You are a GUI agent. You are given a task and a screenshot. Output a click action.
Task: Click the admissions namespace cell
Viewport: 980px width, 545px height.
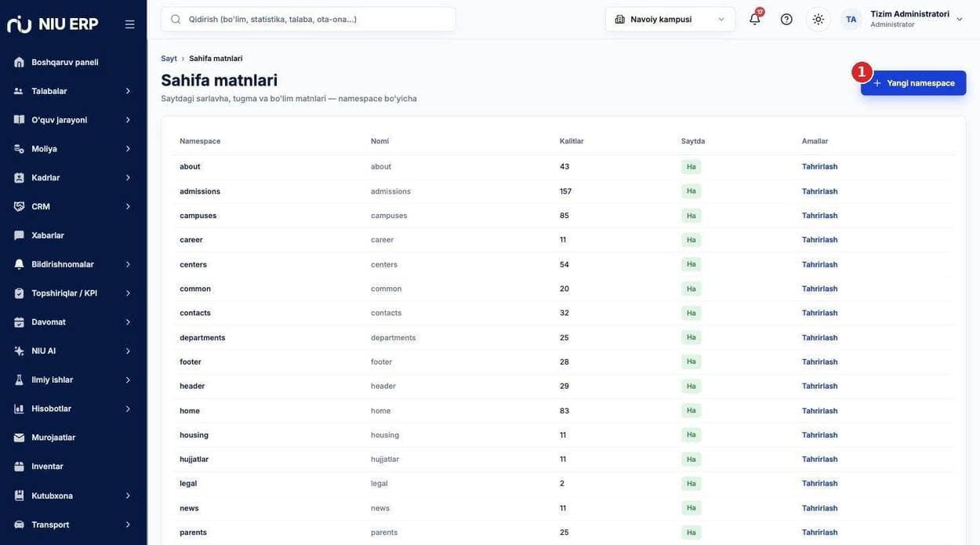[200, 191]
